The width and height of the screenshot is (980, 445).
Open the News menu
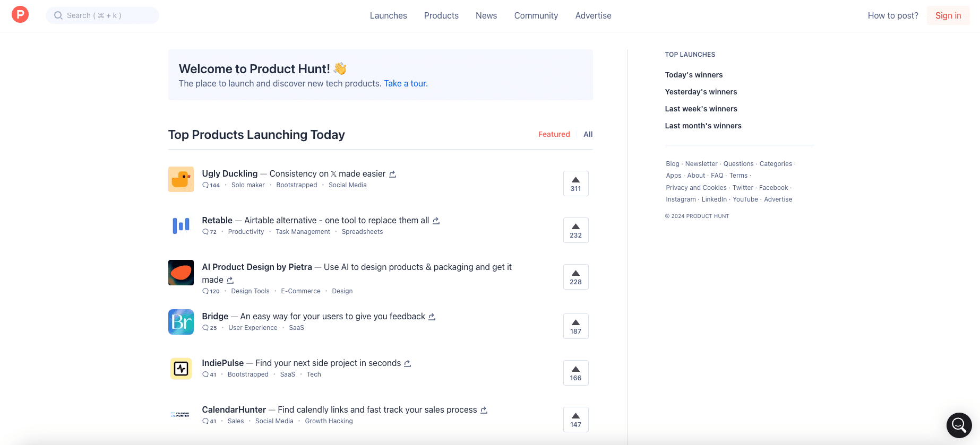tap(486, 15)
